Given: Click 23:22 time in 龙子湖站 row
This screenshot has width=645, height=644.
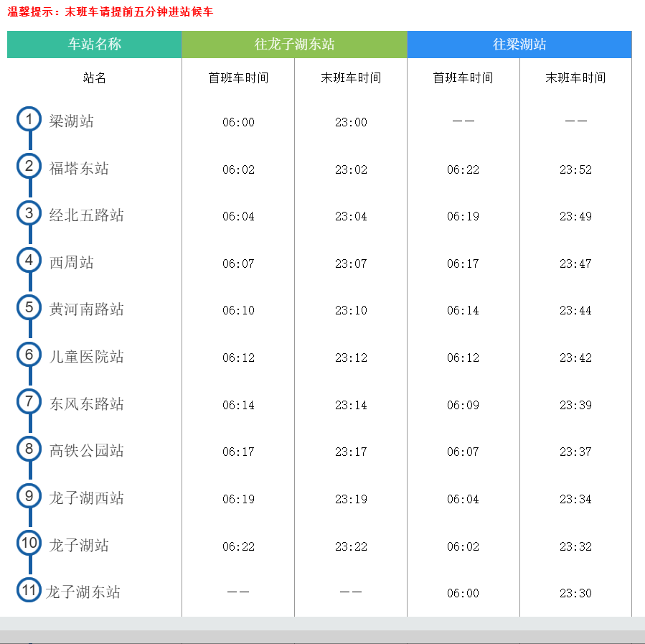Looking at the screenshot, I should click(351, 546).
